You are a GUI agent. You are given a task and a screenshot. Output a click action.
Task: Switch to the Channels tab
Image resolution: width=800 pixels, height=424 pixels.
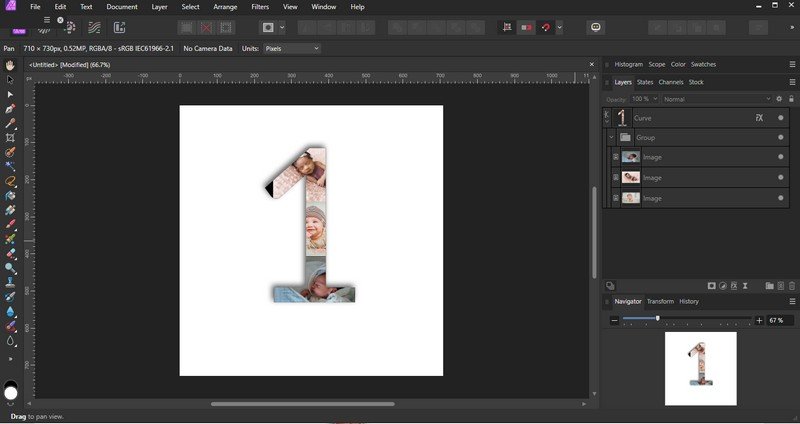[x=671, y=82]
